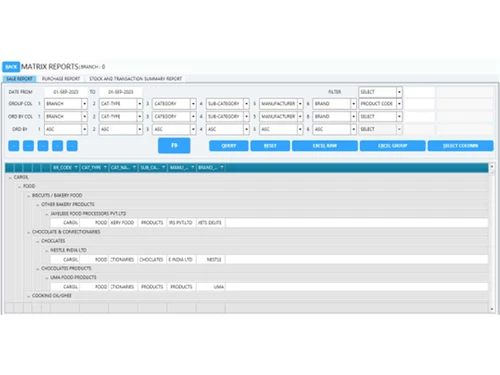Collapse the FOOD group row
Image resolution: width=500 pixels, height=375 pixels.
(19, 186)
